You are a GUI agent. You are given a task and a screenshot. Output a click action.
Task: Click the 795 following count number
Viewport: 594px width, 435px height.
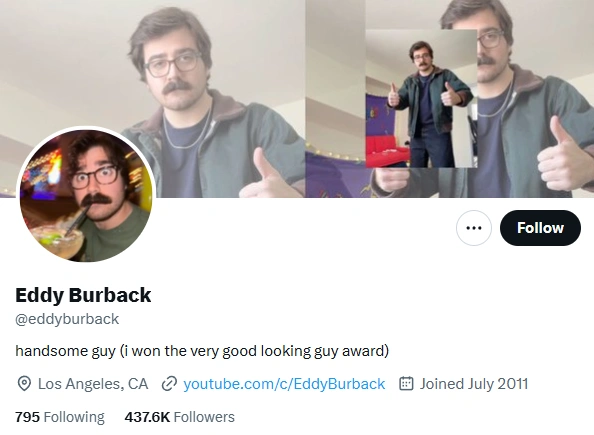click(x=27, y=417)
